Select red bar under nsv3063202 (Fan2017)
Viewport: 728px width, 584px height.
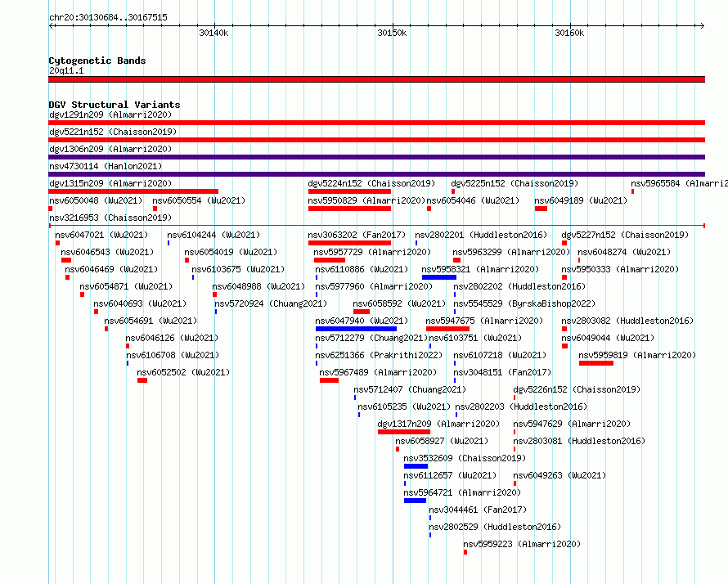349,243
